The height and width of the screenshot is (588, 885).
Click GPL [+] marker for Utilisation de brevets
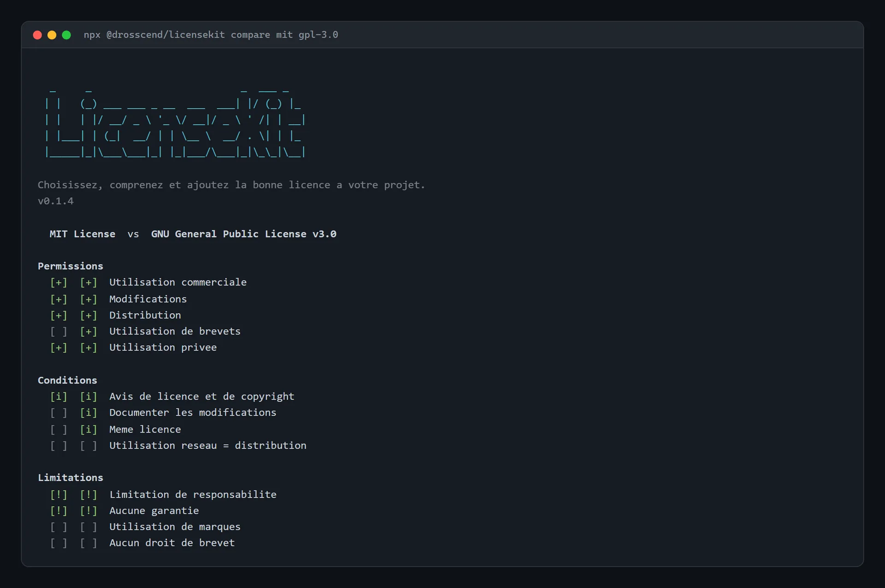[x=88, y=331]
